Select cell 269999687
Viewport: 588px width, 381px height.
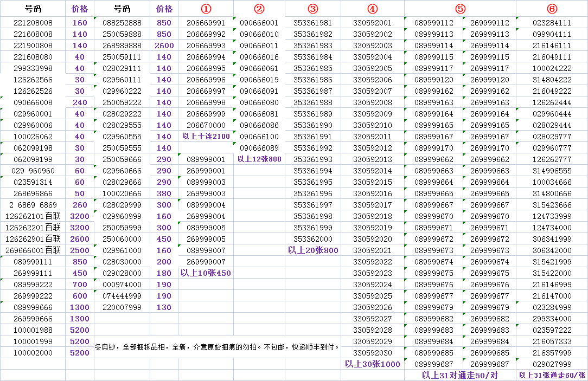pos(490,364)
